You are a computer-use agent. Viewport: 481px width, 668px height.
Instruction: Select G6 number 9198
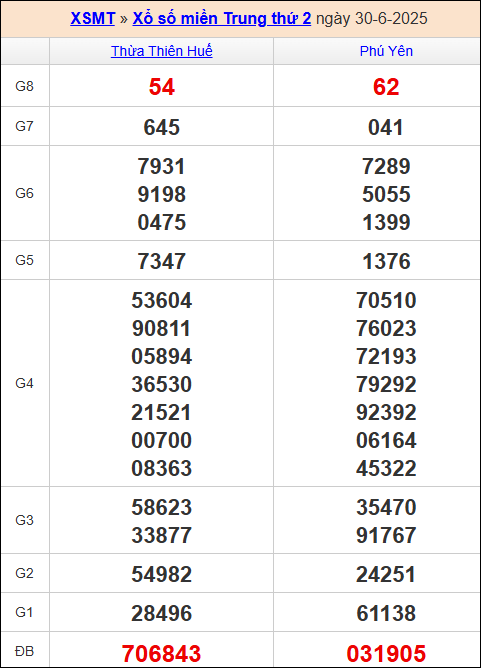[x=161, y=194]
